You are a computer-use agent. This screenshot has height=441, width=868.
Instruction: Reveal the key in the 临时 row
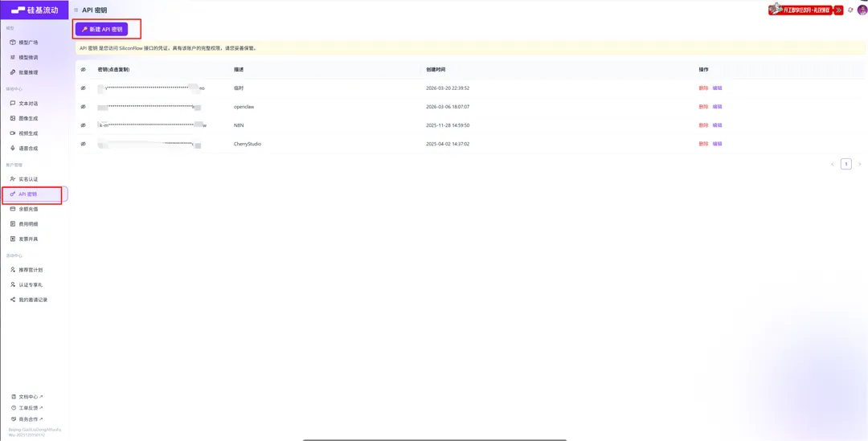coord(83,88)
